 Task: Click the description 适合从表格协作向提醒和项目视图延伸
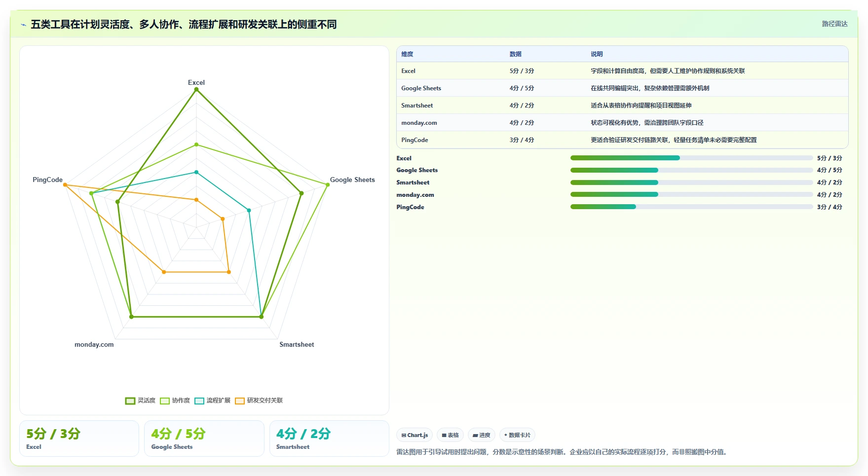(x=641, y=106)
